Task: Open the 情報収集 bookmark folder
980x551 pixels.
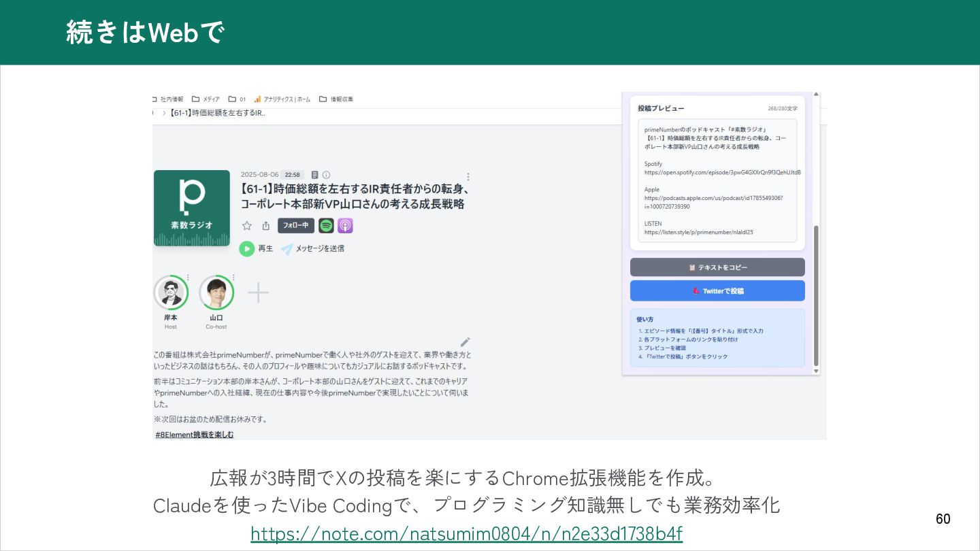Action: (x=336, y=99)
